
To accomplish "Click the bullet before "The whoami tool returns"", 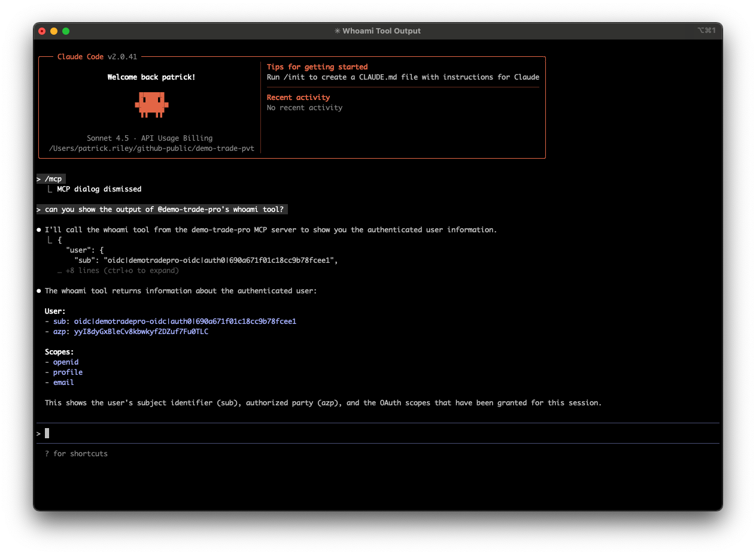I will (39, 291).
